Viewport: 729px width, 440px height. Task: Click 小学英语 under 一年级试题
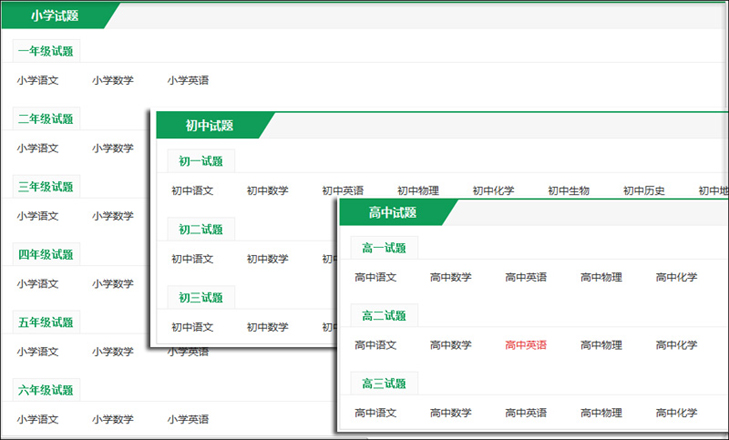pos(188,81)
